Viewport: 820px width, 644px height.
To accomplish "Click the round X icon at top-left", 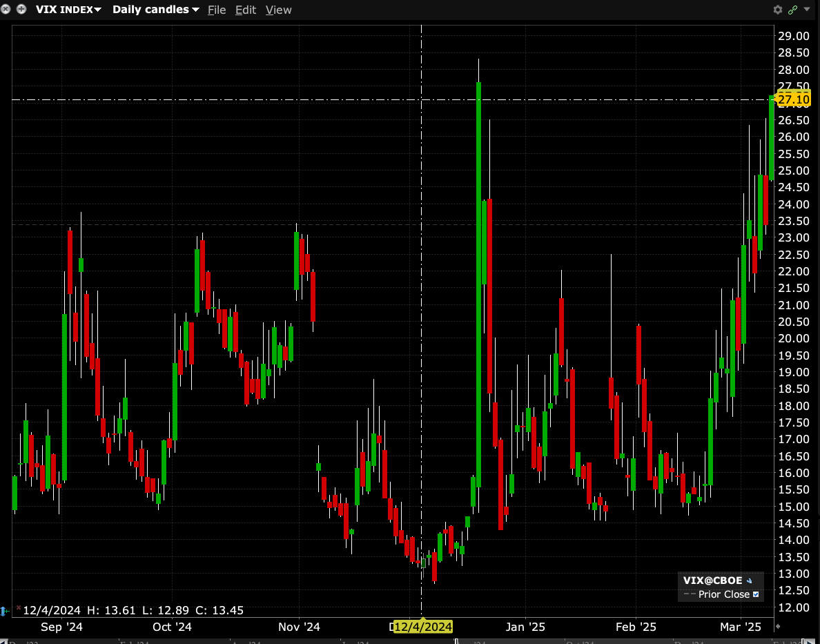I will tap(8, 10).
